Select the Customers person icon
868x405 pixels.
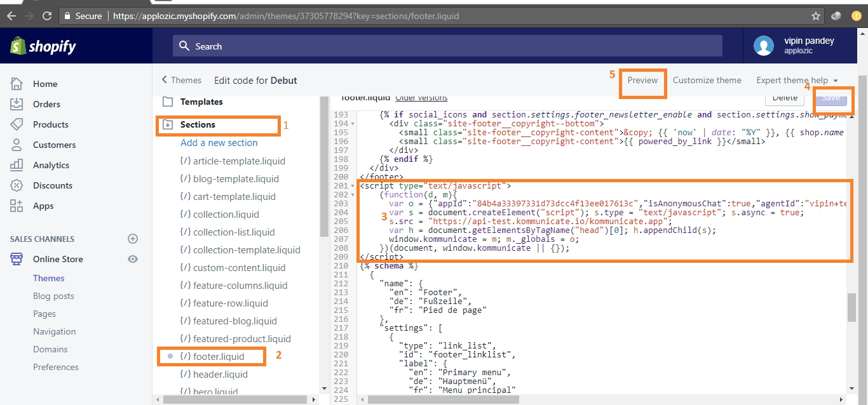[x=17, y=145]
